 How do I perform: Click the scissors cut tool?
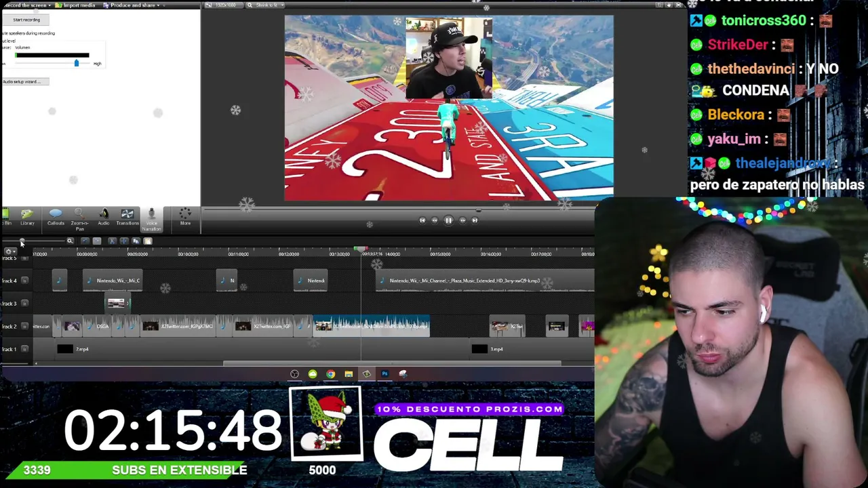coord(112,241)
